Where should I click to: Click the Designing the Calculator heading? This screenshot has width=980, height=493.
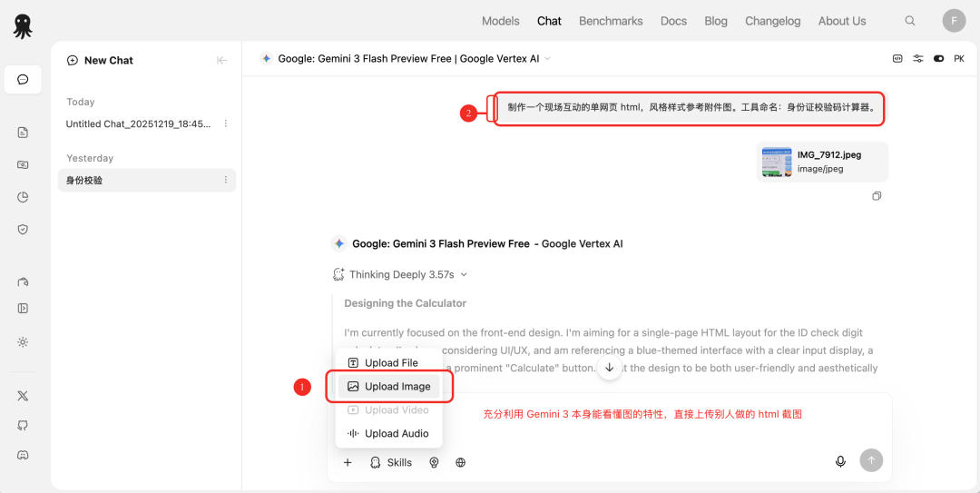point(405,303)
